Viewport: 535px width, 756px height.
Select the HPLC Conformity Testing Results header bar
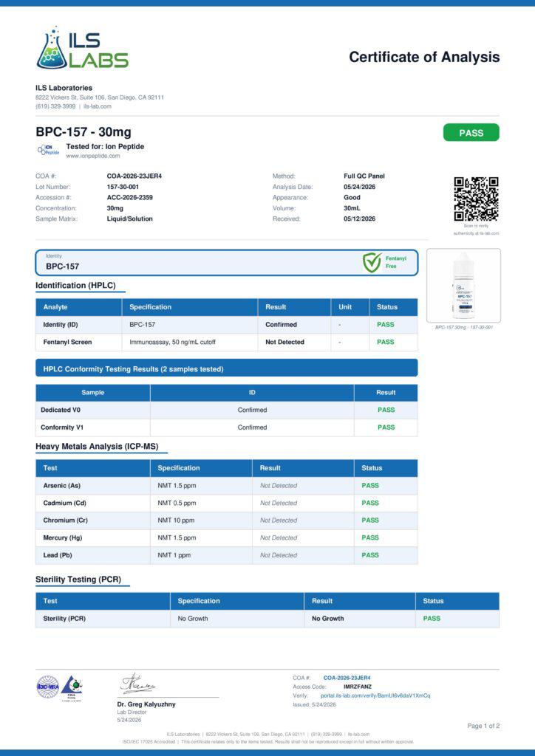[x=227, y=369]
